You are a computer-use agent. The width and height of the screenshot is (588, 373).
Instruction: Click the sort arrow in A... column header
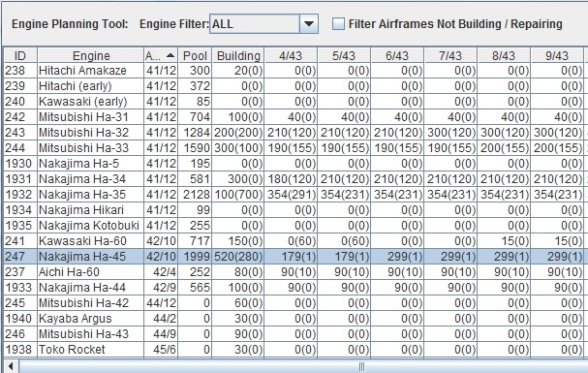click(170, 55)
